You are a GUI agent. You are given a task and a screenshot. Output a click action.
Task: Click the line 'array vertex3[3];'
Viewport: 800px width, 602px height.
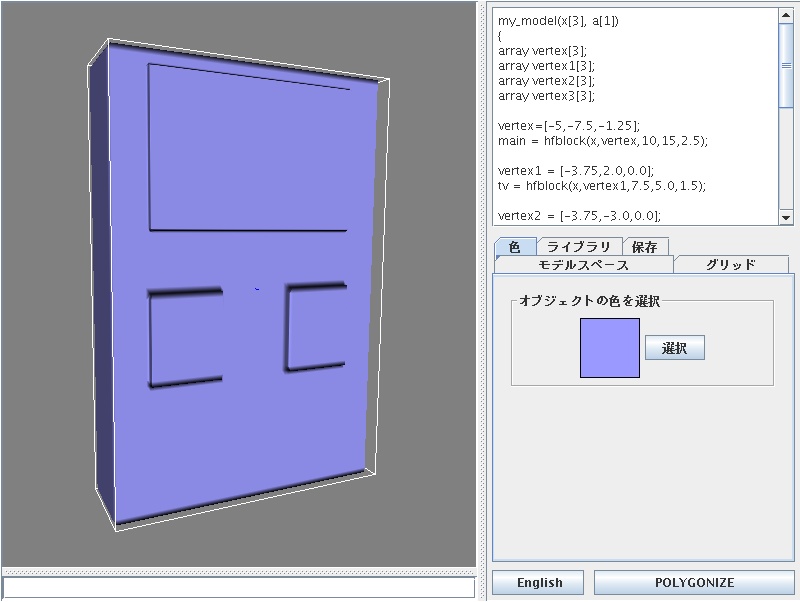pyautogui.click(x=546, y=96)
